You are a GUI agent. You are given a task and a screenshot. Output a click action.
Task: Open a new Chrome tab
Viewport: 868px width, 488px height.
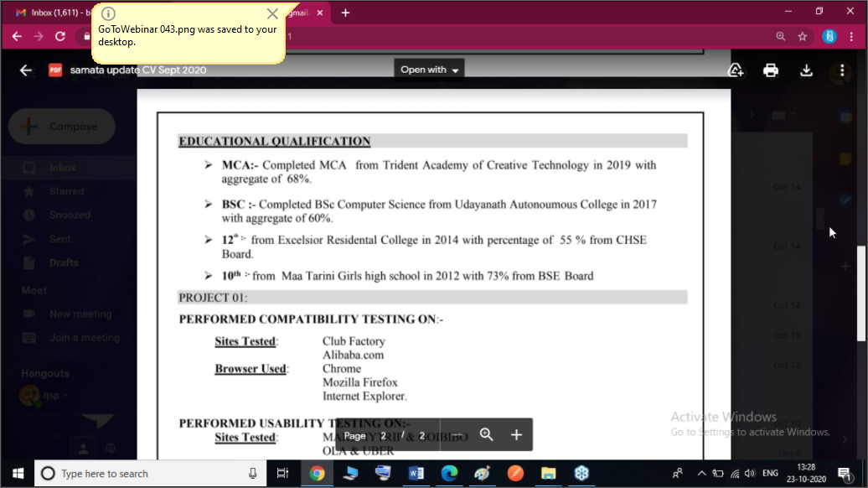tap(345, 13)
